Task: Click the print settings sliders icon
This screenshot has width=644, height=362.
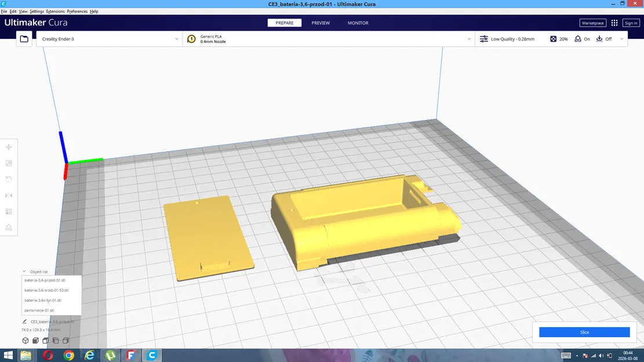Action: click(x=484, y=39)
